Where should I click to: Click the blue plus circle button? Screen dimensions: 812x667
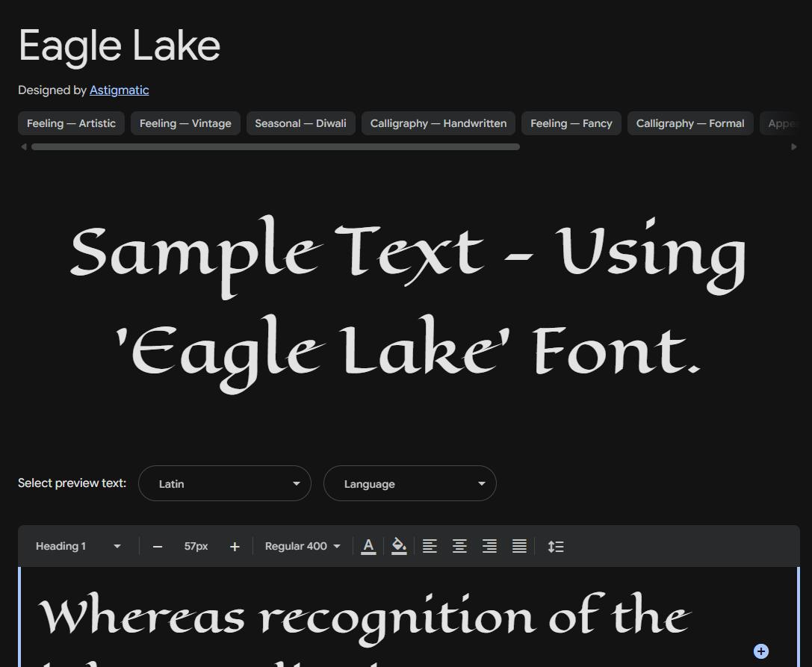click(x=760, y=651)
